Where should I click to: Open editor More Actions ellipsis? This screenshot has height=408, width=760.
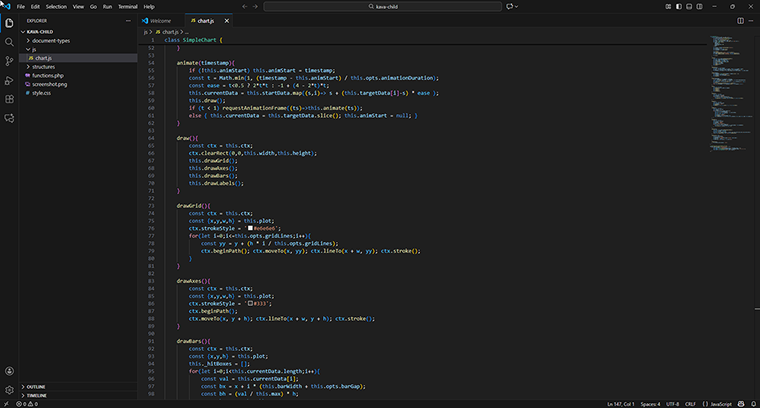click(x=751, y=21)
